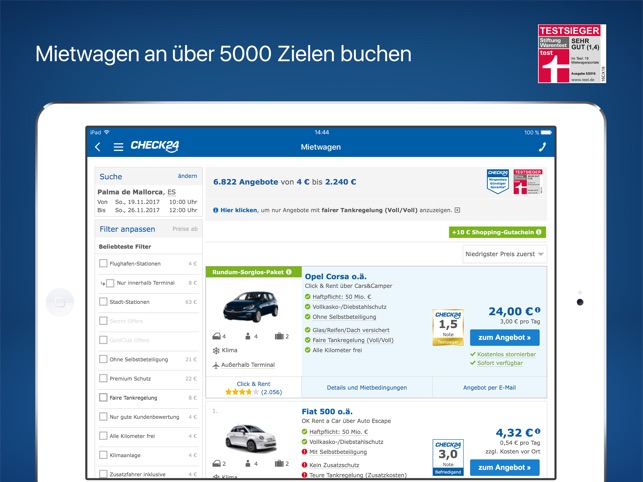Viewport: 643px width, 482px height.
Task: Click the Stiftung Warentest Testsieger banner logo
Action: click(x=572, y=53)
